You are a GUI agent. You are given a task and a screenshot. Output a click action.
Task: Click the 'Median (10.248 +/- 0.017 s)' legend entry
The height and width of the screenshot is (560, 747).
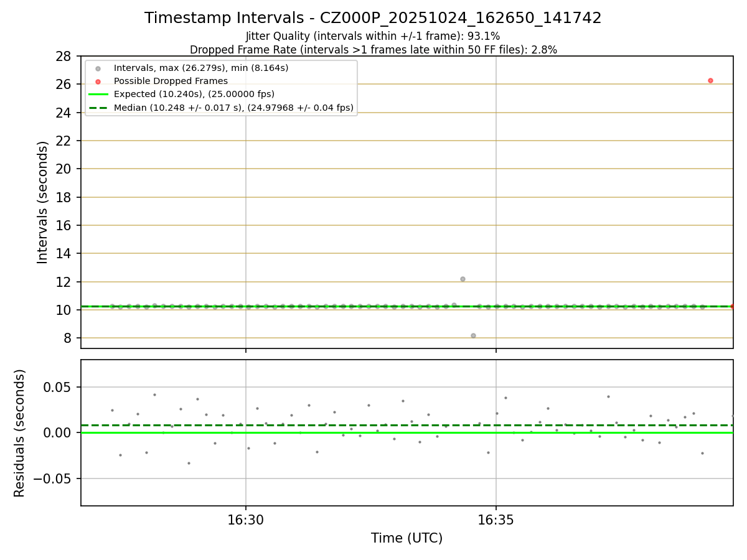(x=233, y=108)
